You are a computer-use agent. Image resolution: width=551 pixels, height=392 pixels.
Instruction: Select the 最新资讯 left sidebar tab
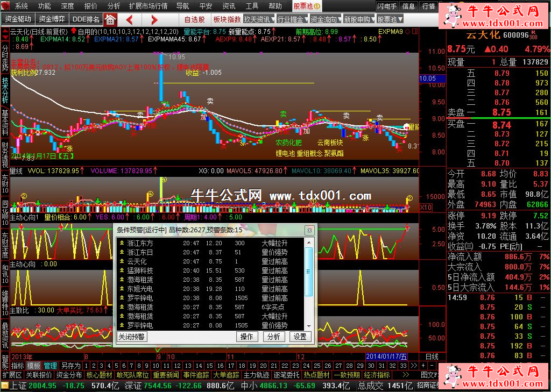(5, 334)
